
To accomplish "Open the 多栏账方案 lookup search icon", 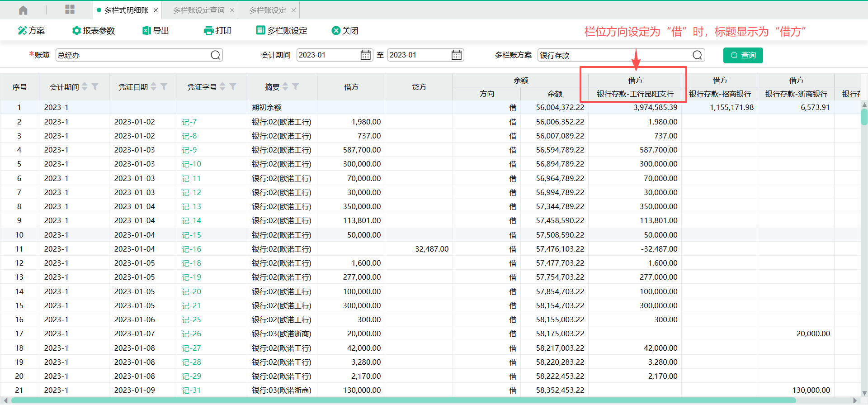I will pyautogui.click(x=697, y=55).
